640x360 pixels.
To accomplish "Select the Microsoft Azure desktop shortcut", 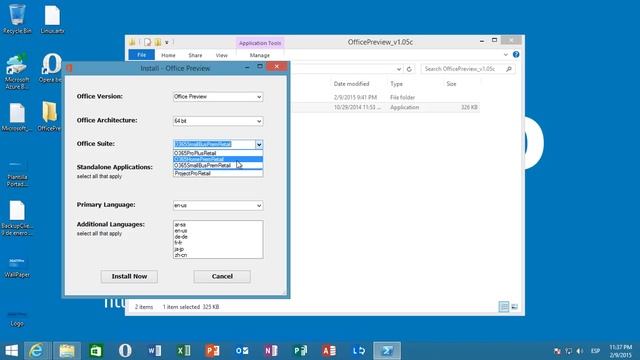I will pyautogui.click(x=17, y=70).
